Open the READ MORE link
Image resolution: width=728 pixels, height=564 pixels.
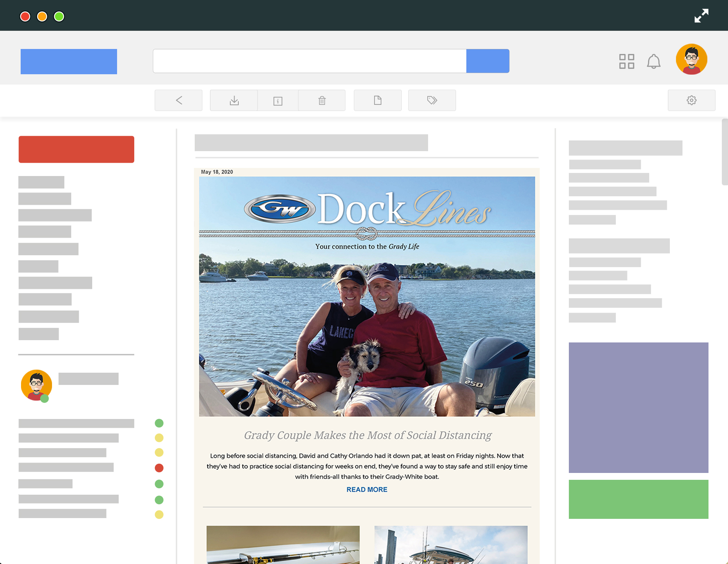click(x=367, y=489)
